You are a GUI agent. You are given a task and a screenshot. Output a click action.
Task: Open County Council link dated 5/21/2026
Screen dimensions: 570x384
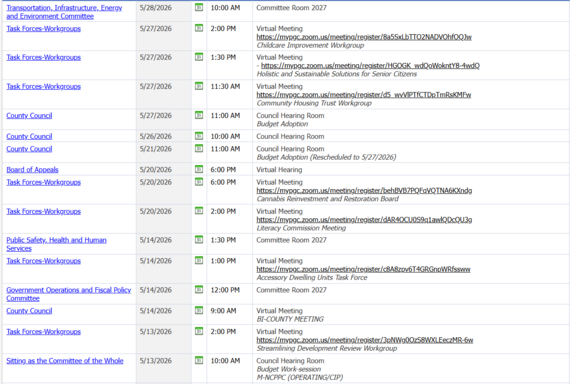pyautogui.click(x=29, y=149)
